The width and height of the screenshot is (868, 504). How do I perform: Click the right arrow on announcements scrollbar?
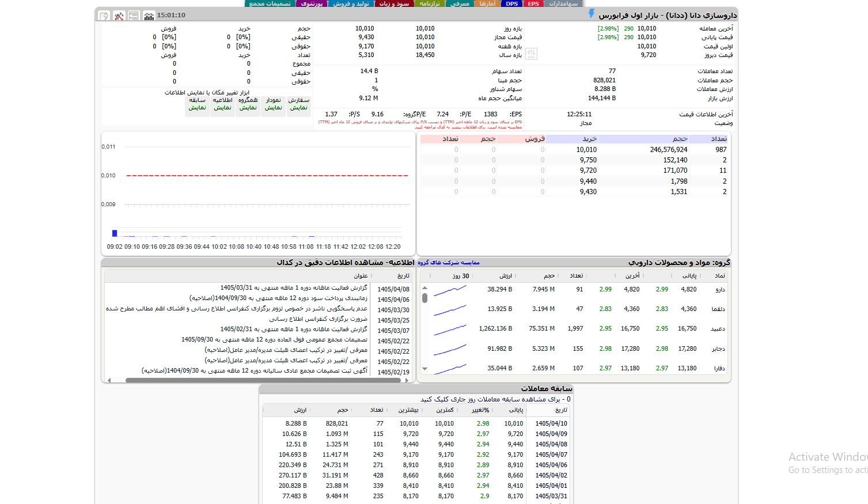(x=407, y=380)
